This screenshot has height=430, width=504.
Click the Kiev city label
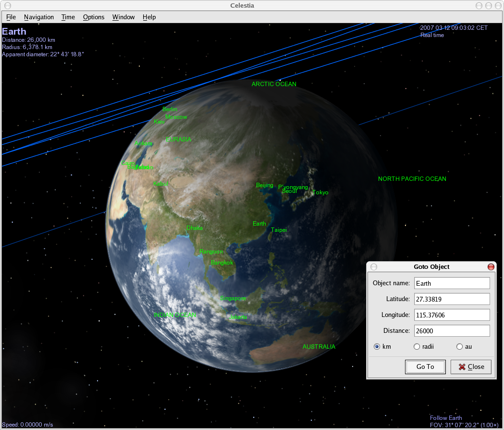[x=159, y=122]
